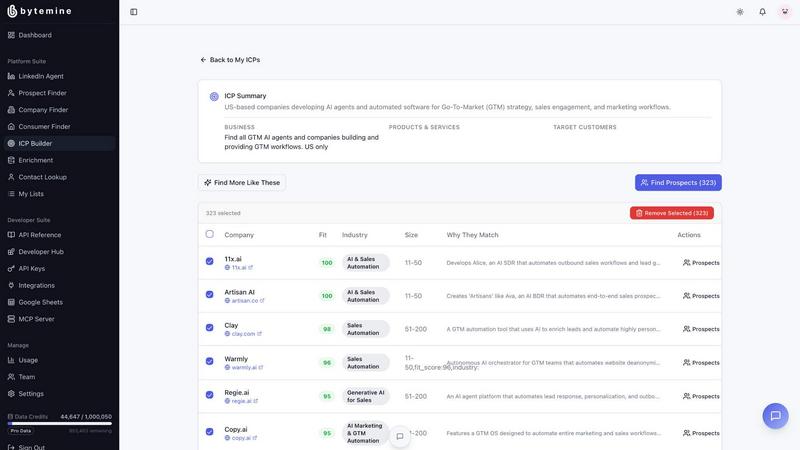View Prospects for Artisan AI
Viewport: 800px width, 450px height.
pos(701,296)
